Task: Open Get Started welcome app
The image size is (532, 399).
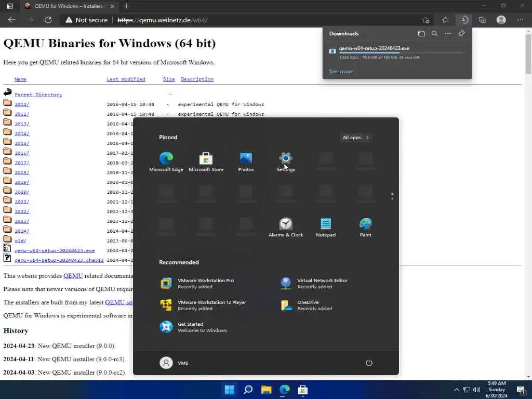Action: (x=193, y=327)
